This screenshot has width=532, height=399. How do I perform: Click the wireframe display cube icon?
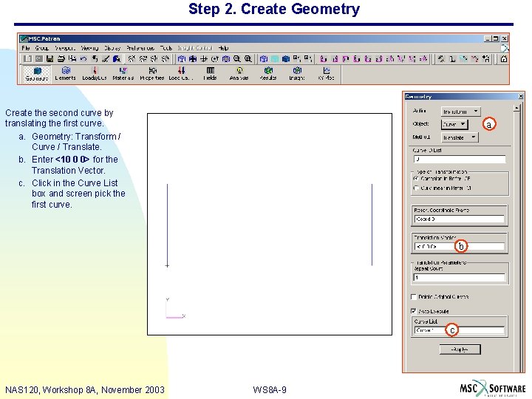[x=264, y=59]
